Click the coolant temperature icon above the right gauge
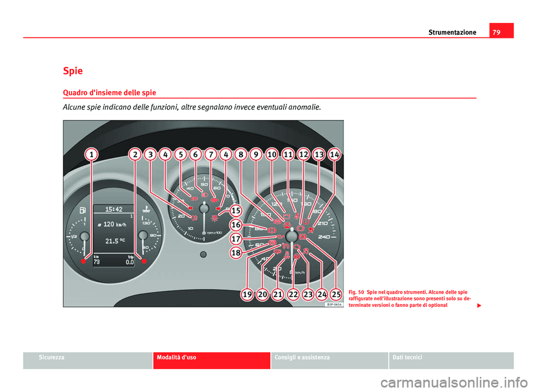The height and width of the screenshot is (392, 537). coord(145,209)
